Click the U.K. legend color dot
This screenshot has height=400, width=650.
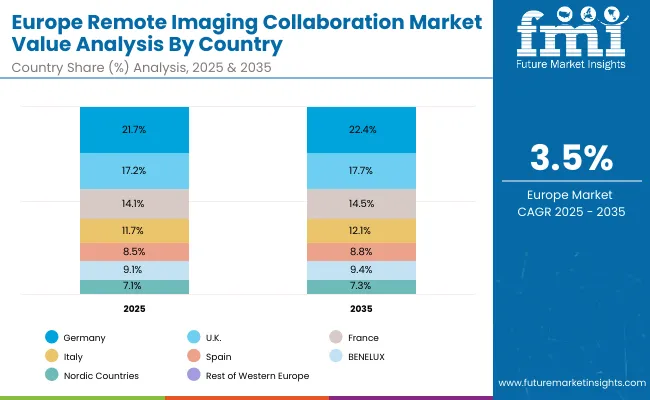[x=194, y=337]
